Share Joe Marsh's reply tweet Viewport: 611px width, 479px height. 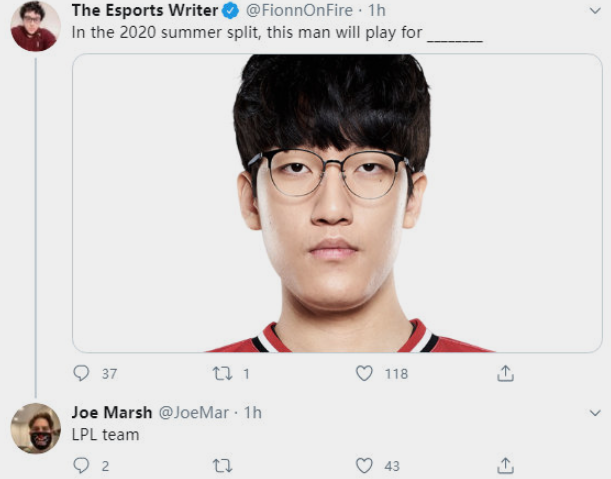point(505,465)
